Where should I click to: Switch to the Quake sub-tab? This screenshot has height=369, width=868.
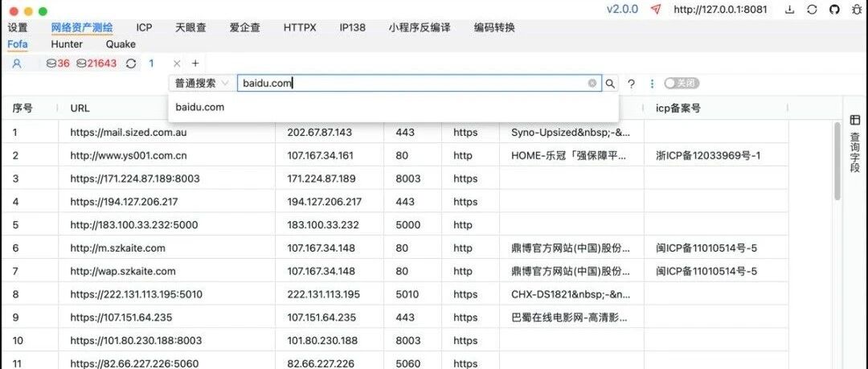pos(121,44)
